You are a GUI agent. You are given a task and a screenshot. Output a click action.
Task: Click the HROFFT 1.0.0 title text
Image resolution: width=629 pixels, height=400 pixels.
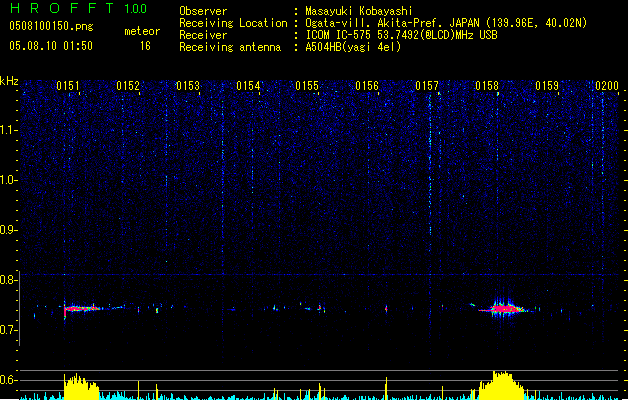(x=79, y=8)
